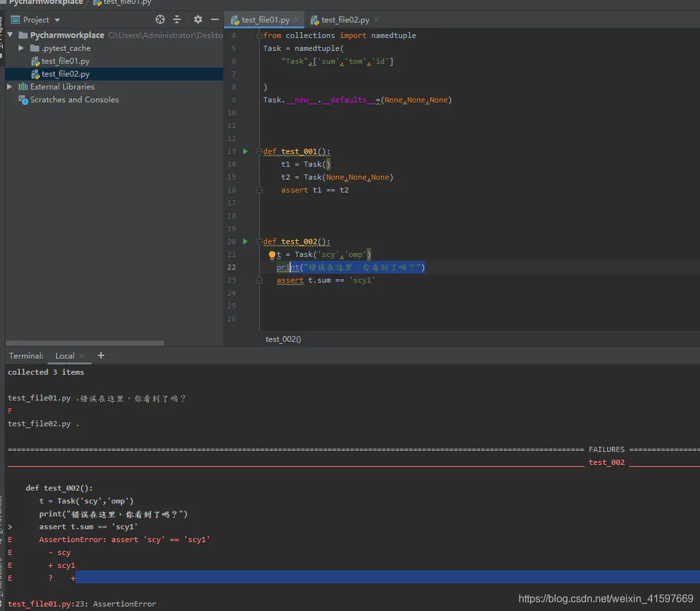
Task: Select the Local terminal tab
Action: coord(65,356)
